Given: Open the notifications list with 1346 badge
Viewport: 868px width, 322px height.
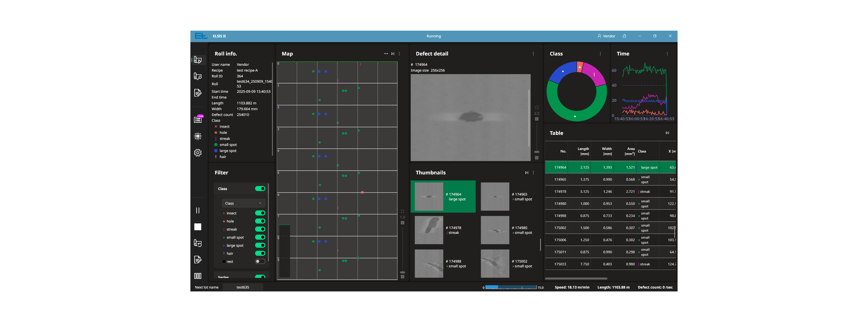Looking at the screenshot, I should 198,120.
